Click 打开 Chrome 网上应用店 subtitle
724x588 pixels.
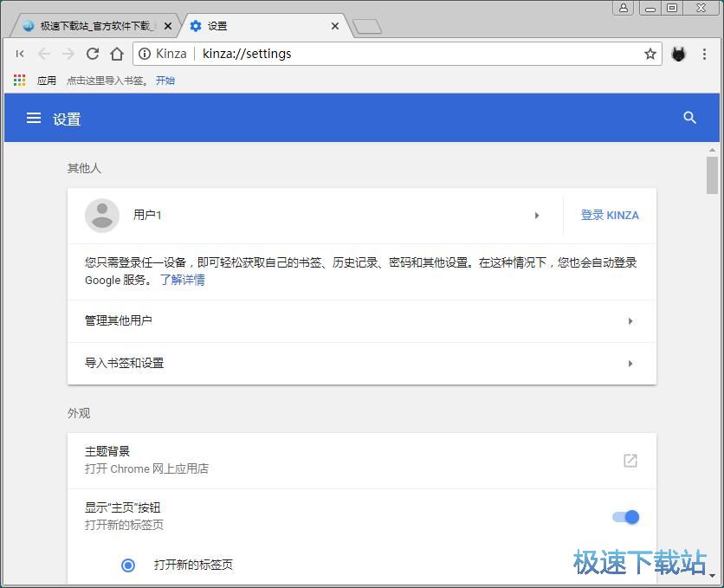coord(147,468)
